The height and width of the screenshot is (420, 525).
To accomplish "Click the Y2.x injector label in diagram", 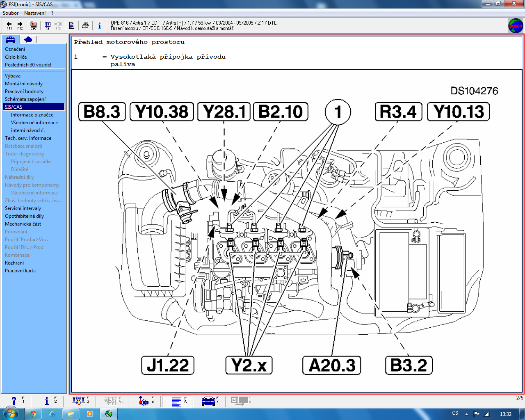I will coord(249,365).
